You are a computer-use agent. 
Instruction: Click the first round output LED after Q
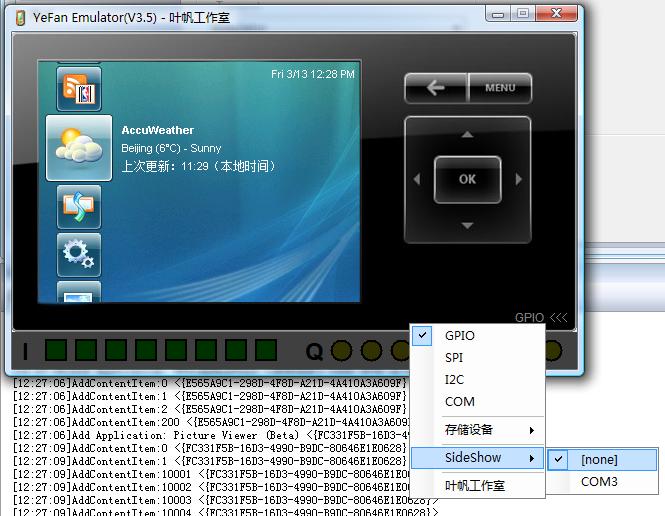[x=341, y=351]
